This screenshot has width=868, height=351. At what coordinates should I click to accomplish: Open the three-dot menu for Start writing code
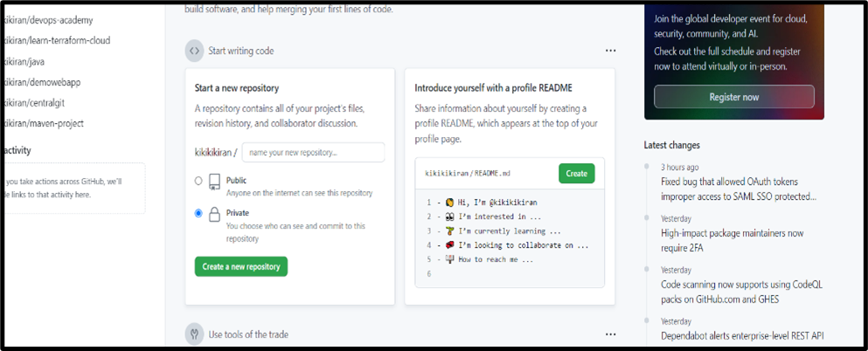click(610, 51)
